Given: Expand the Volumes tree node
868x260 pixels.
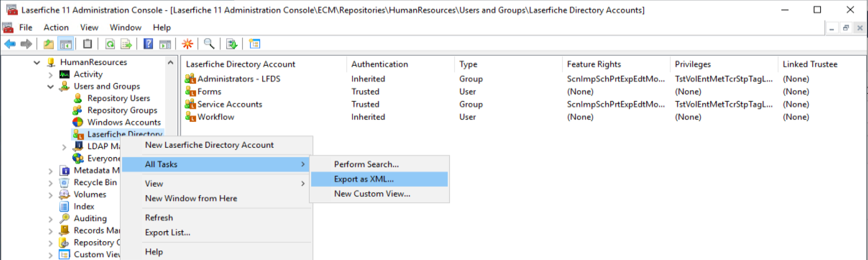Looking at the screenshot, I should coord(50,195).
